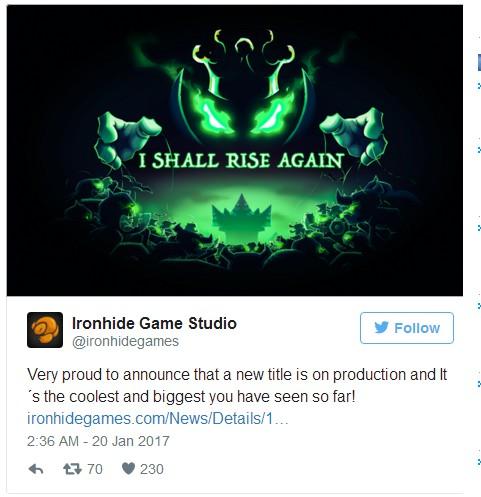The height and width of the screenshot is (497, 481).
Task: Open the Ironhide Game Studio profile name
Action: 154,323
